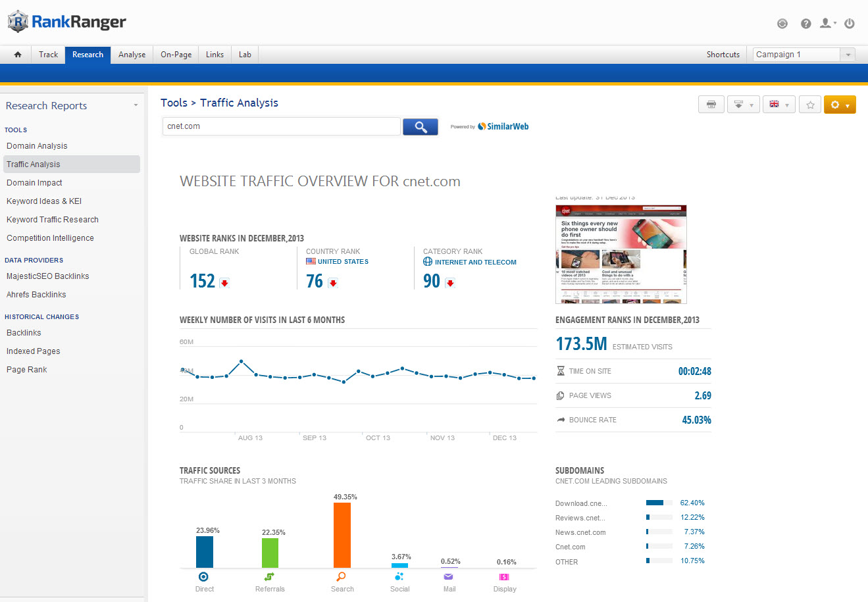Screen dimensions: 868x602
Task: Click the green Referrals traffic bar
Action: [x=270, y=553]
